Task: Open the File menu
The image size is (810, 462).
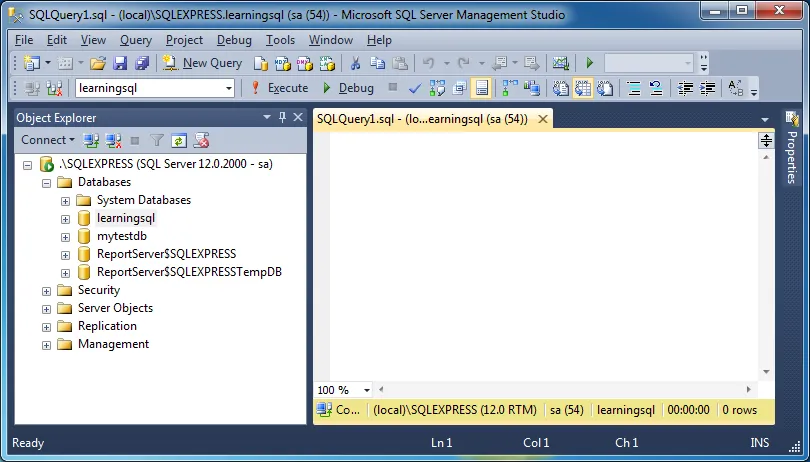Action: click(24, 40)
